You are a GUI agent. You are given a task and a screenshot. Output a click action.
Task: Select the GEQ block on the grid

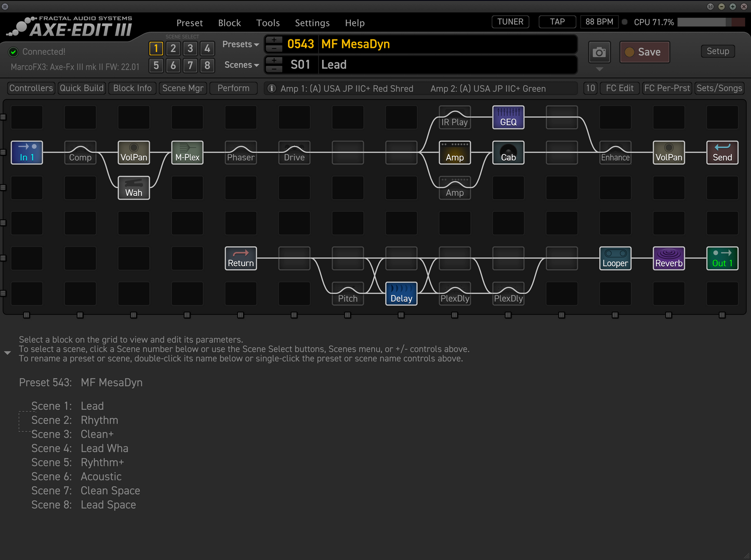pos(508,117)
